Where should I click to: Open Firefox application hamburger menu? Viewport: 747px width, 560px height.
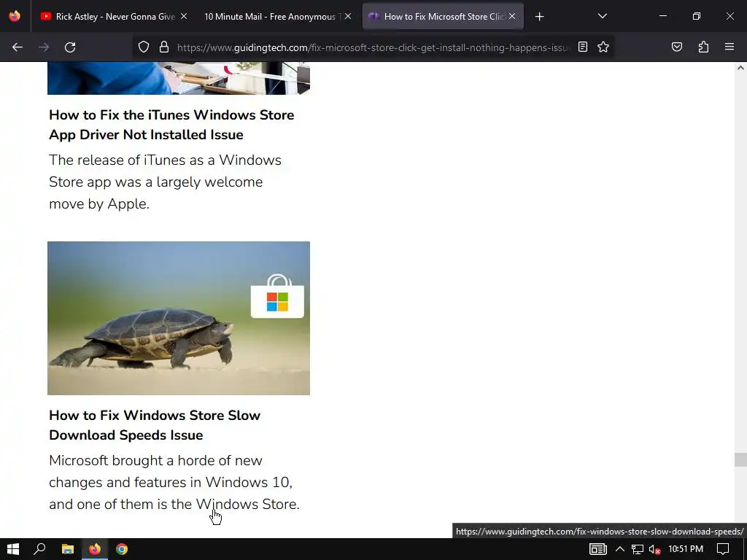[x=729, y=47]
